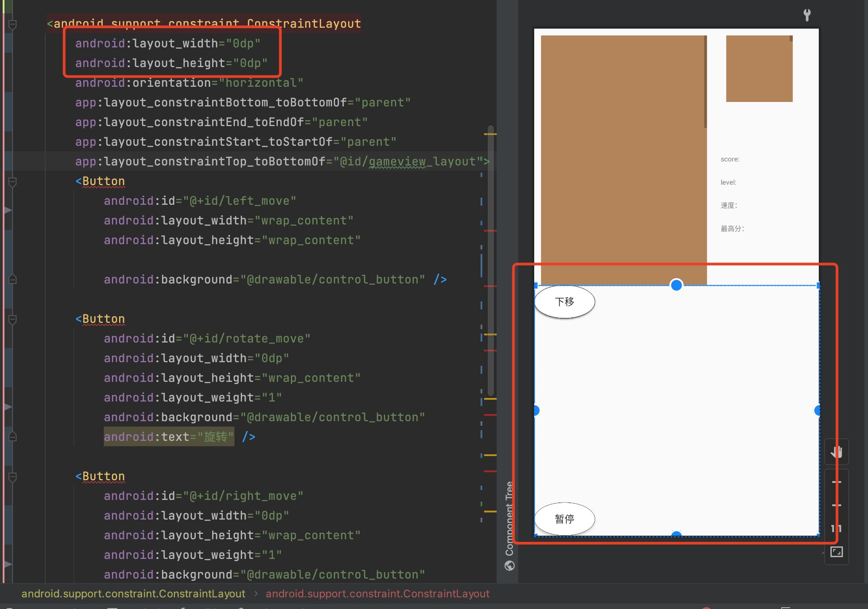The image size is (868, 609).
Task: Click the Zoom to Fit Screen icon
Action: (x=836, y=552)
